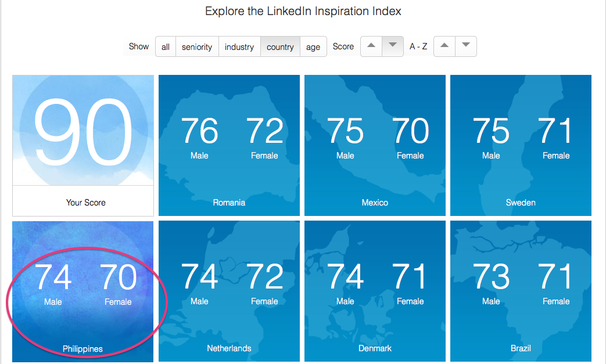Viewport: 606px width, 364px height.
Task: Click Philippines' female score 70
Action: point(119,276)
